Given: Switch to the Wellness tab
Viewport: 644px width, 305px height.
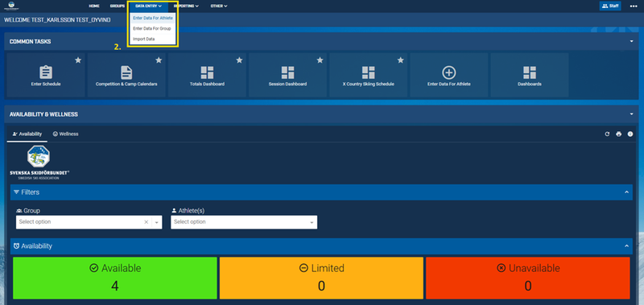Looking at the screenshot, I should [66, 134].
